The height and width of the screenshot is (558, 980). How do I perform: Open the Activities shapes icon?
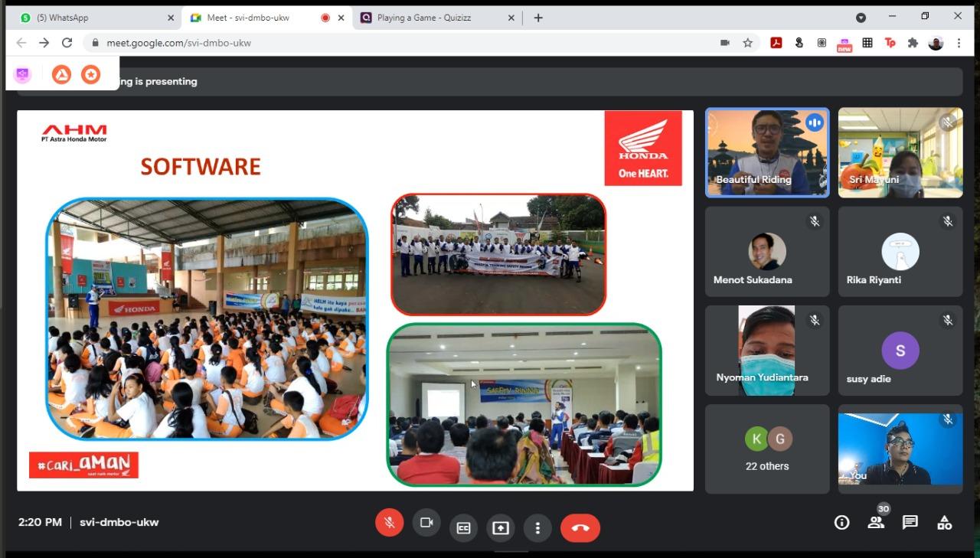pyautogui.click(x=945, y=523)
